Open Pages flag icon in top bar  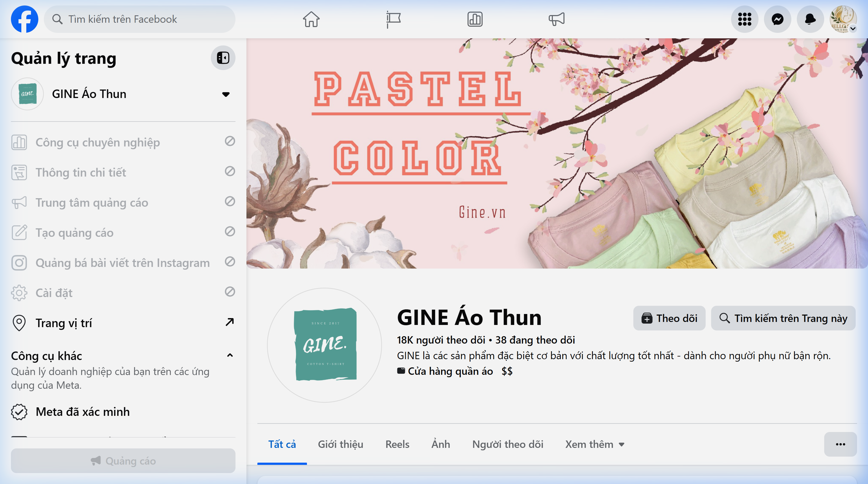tap(393, 19)
